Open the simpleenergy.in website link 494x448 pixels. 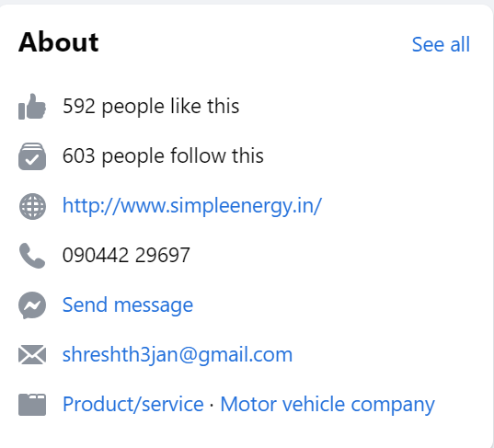(192, 206)
